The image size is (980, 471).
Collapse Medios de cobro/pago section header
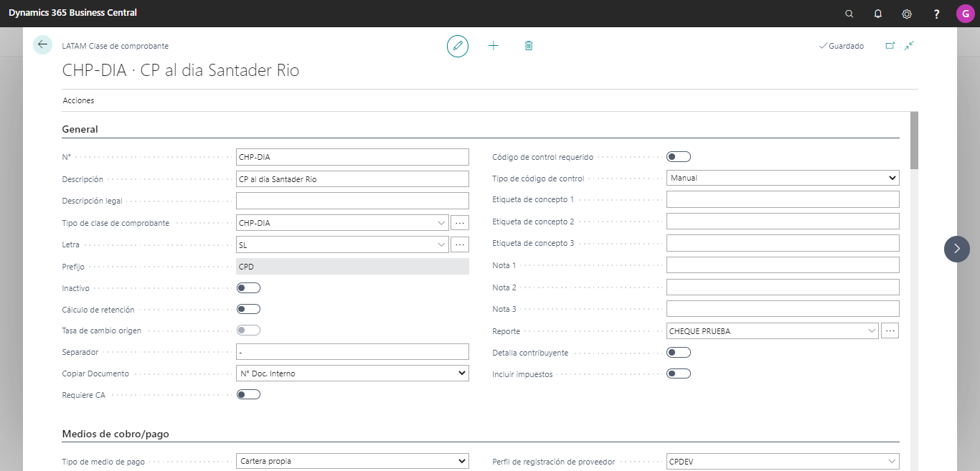pyautogui.click(x=116, y=434)
